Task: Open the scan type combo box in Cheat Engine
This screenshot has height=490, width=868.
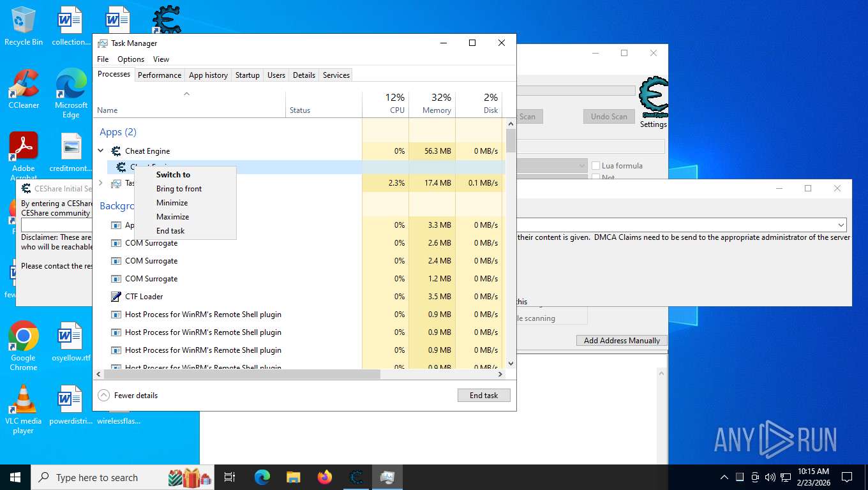Action: point(552,166)
